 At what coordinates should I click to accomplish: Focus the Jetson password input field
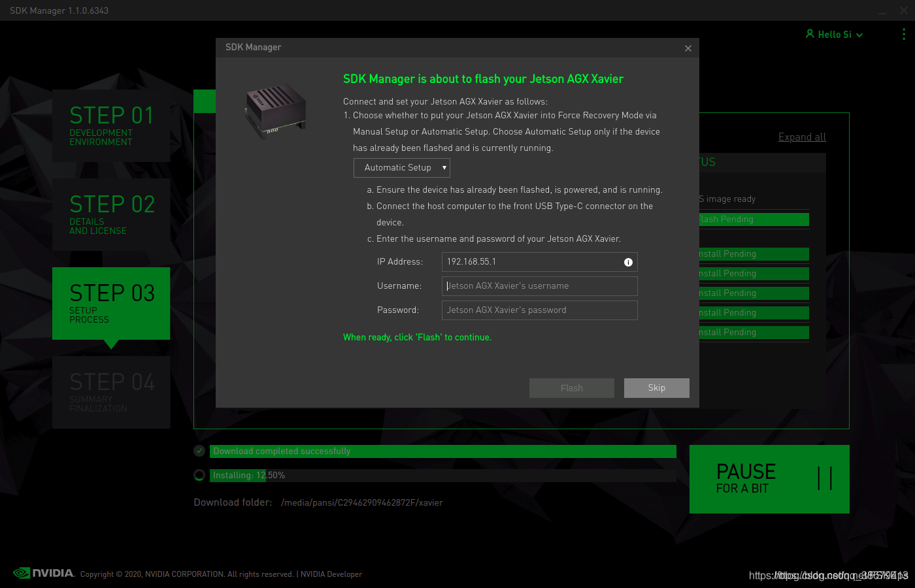click(540, 310)
